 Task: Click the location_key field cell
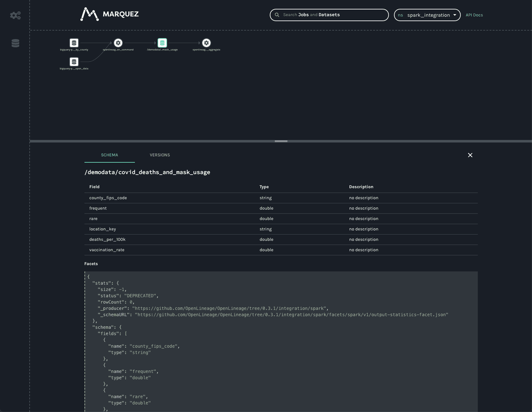tap(103, 229)
